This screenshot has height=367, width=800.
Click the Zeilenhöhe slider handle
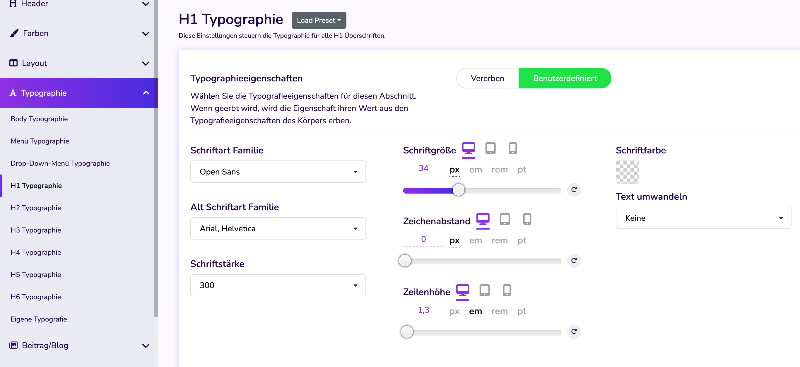click(x=407, y=332)
